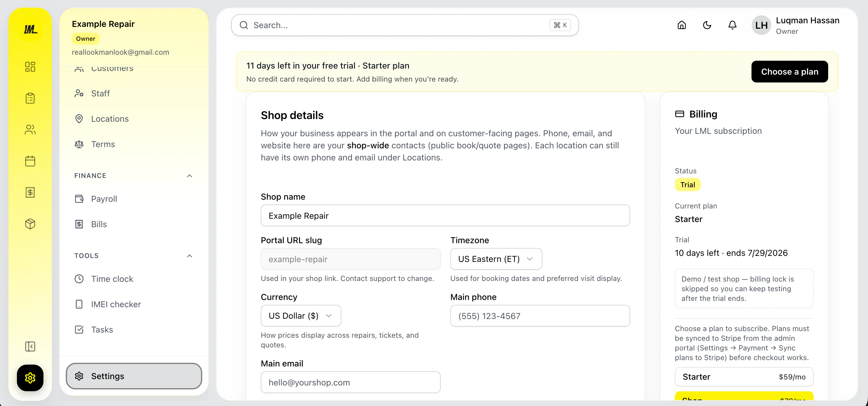Click the home icon in top bar
This screenshot has width=868, height=406.
681,25
